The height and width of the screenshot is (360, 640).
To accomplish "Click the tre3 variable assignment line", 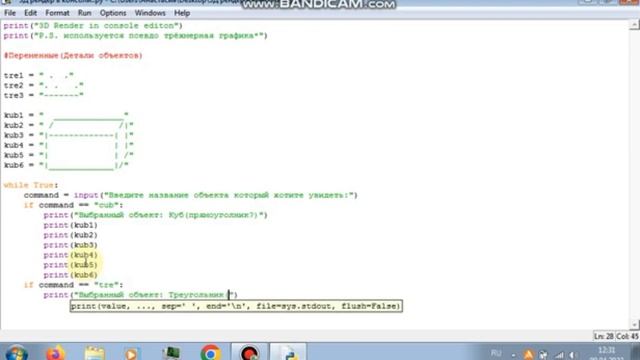I will (x=44, y=96).
